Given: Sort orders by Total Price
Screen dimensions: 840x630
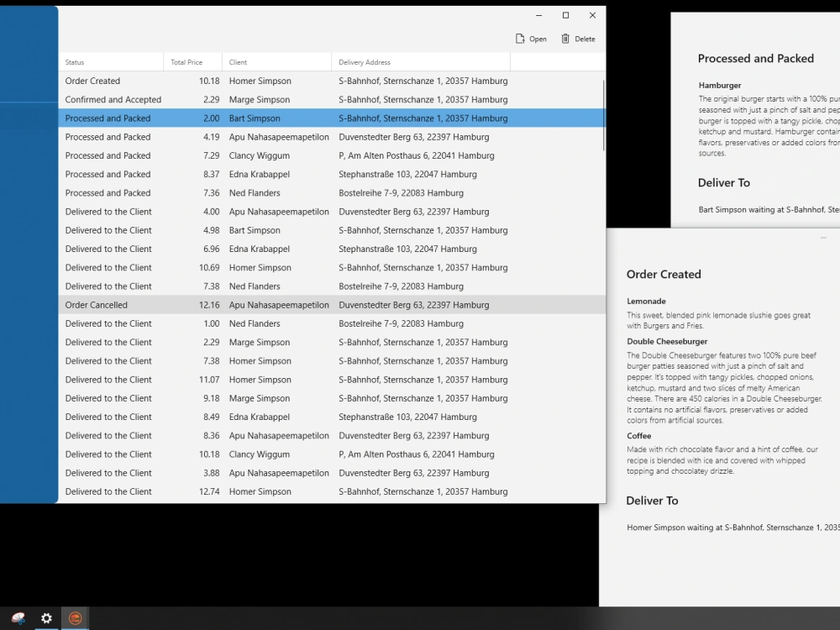Looking at the screenshot, I should tap(192, 61).
